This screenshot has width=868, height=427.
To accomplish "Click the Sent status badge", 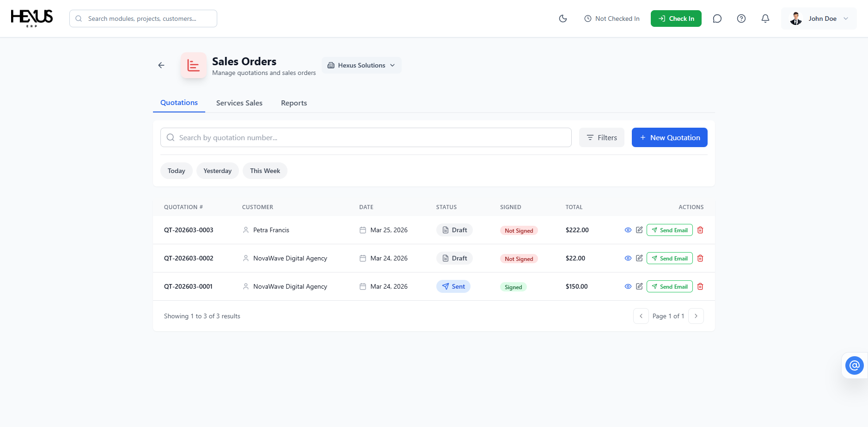I will pyautogui.click(x=453, y=286).
